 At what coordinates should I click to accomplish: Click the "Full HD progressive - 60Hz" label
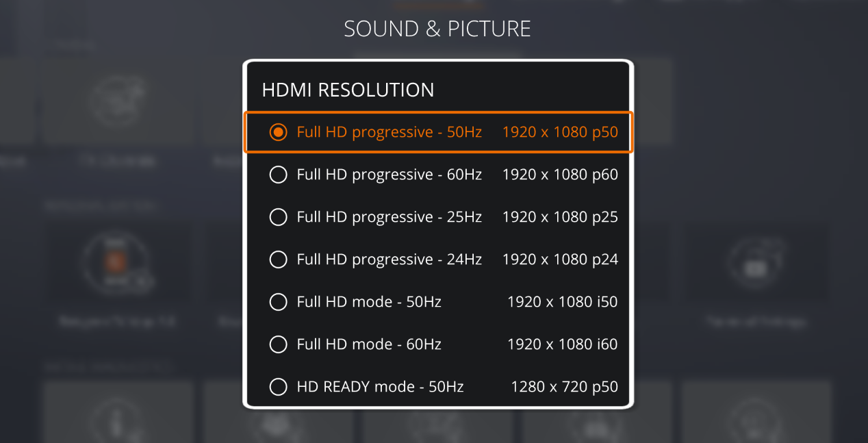point(390,175)
